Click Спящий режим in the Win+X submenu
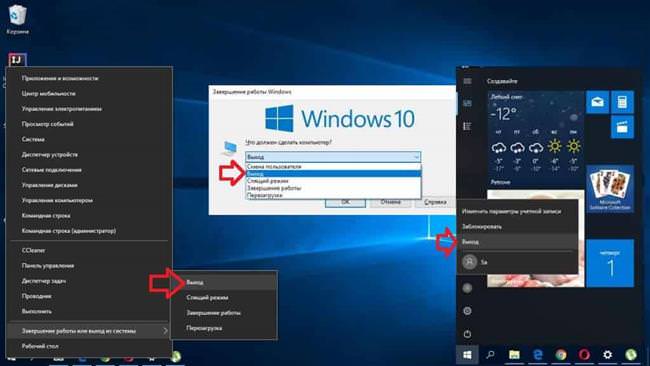 pyautogui.click(x=224, y=298)
